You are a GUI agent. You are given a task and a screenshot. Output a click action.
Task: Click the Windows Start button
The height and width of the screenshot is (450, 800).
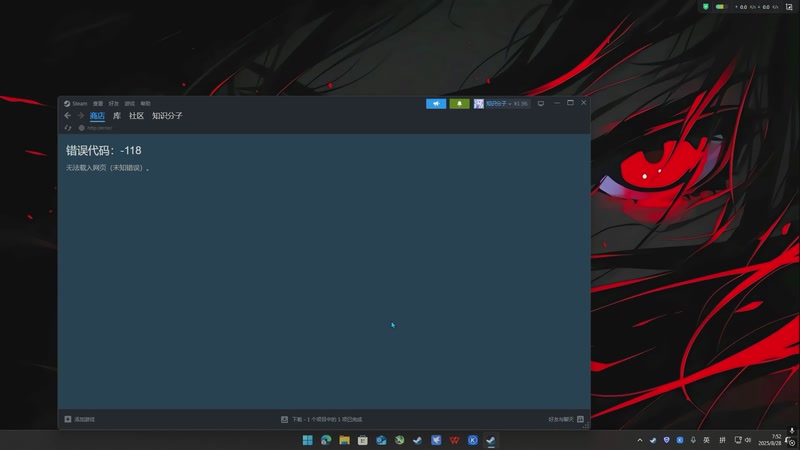(308, 440)
